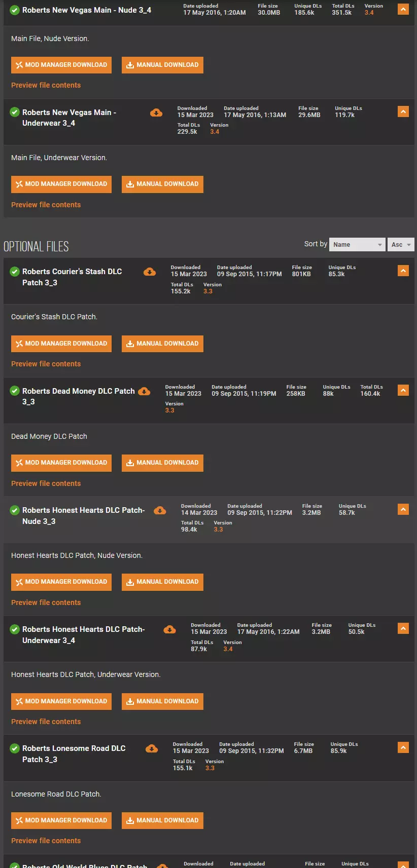
Task: Click cloud download icon for Courier's Stash DLC Patch
Action: 150,272
